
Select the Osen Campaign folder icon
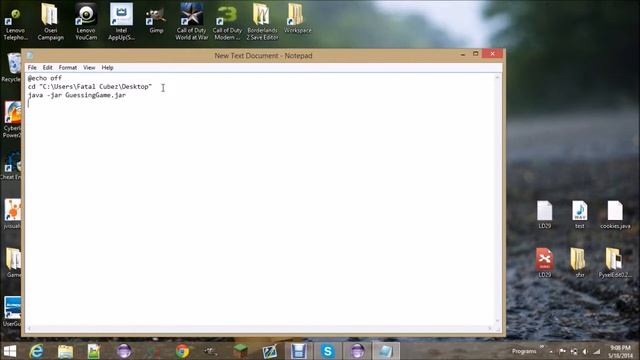51,21
